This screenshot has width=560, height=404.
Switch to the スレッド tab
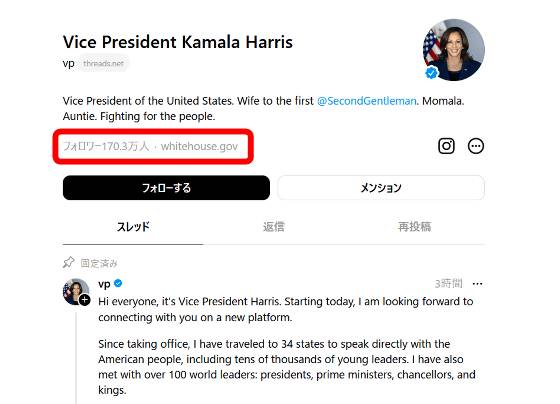click(133, 227)
